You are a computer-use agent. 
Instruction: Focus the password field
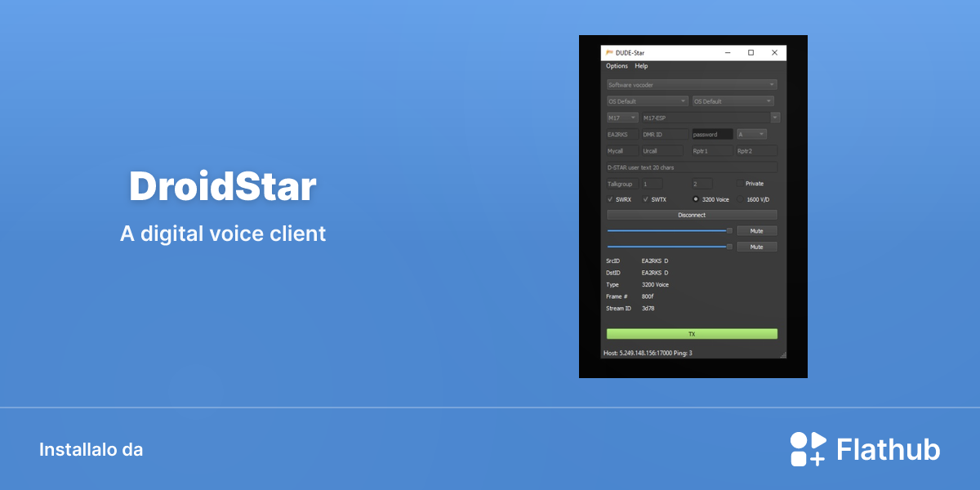(x=712, y=134)
